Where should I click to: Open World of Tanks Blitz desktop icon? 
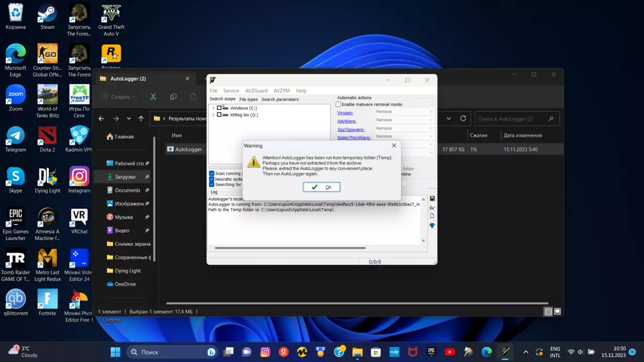pyautogui.click(x=47, y=102)
